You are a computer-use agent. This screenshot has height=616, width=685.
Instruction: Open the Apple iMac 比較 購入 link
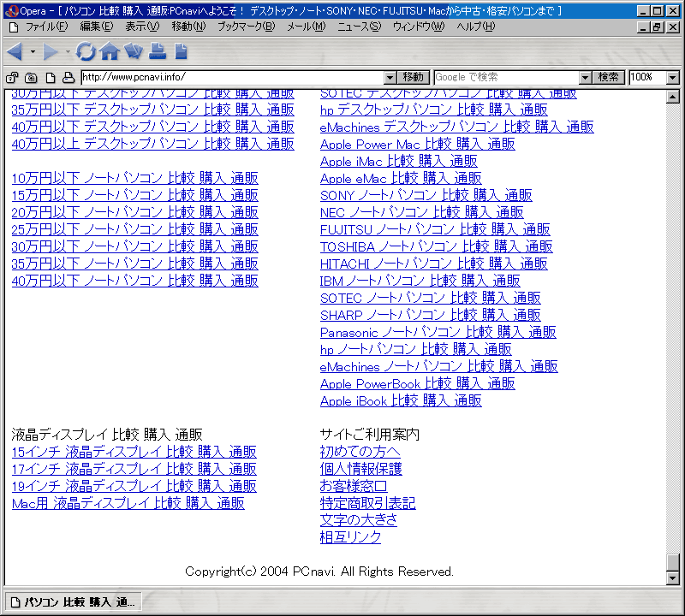point(399,161)
